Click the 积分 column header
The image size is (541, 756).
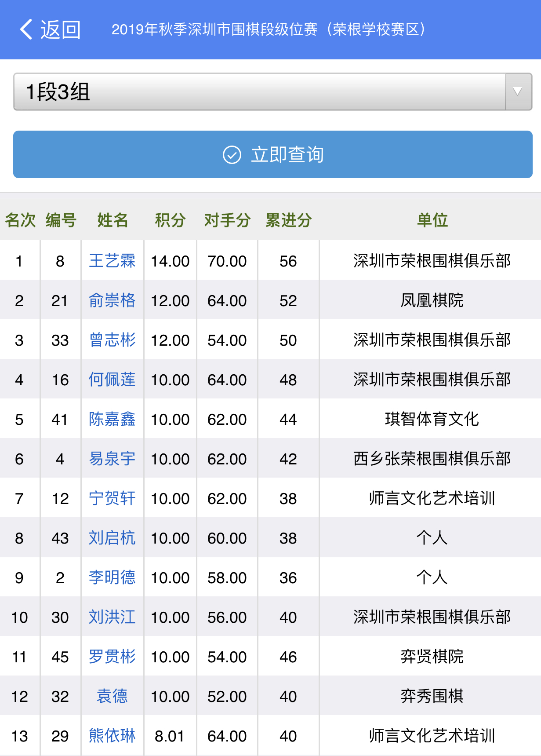coord(170,220)
